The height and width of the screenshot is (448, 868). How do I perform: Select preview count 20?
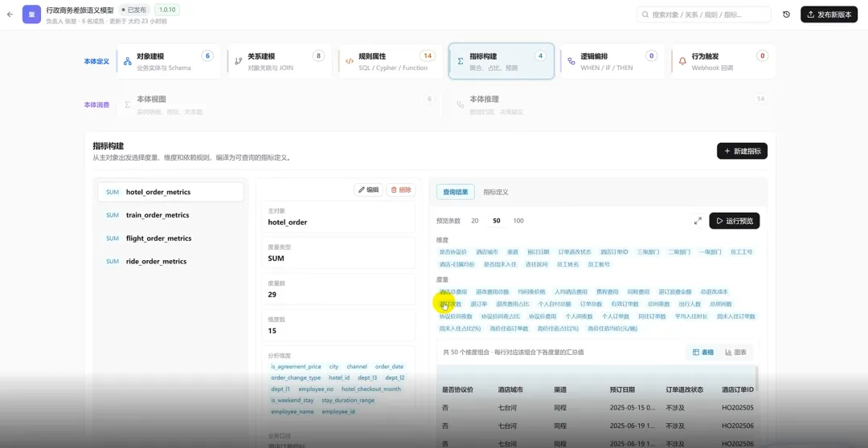[474, 221]
